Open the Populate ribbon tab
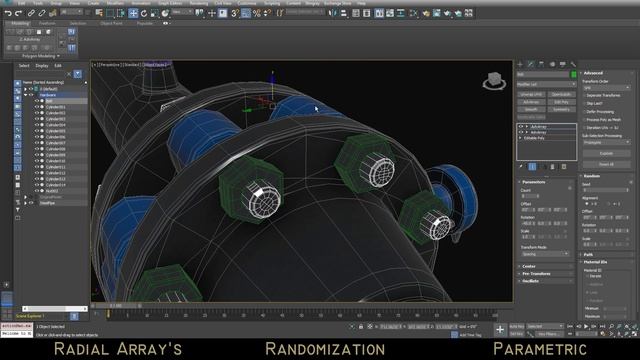Image resolution: width=640 pixels, height=360 pixels. [144, 23]
